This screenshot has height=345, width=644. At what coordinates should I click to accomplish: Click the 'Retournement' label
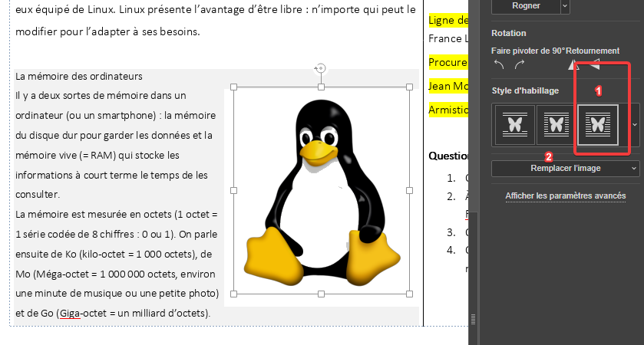point(591,51)
